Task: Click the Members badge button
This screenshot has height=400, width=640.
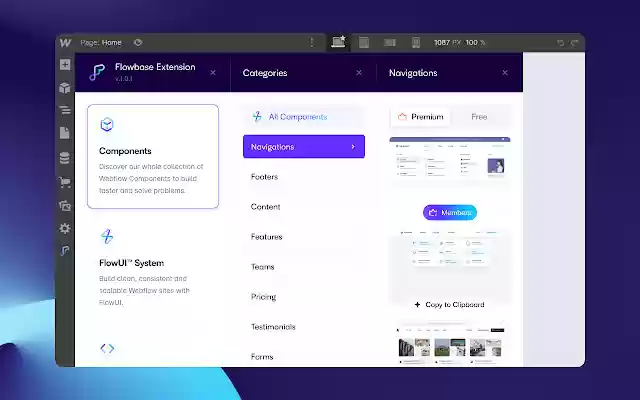Action: 450,213
